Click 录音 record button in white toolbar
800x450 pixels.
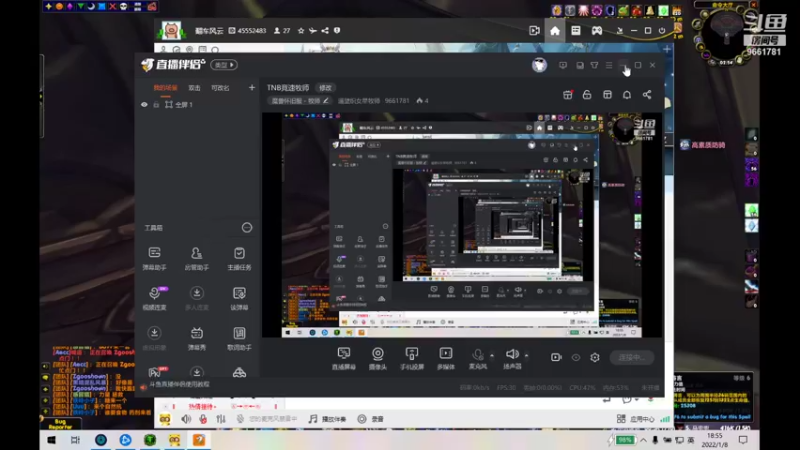[370, 419]
